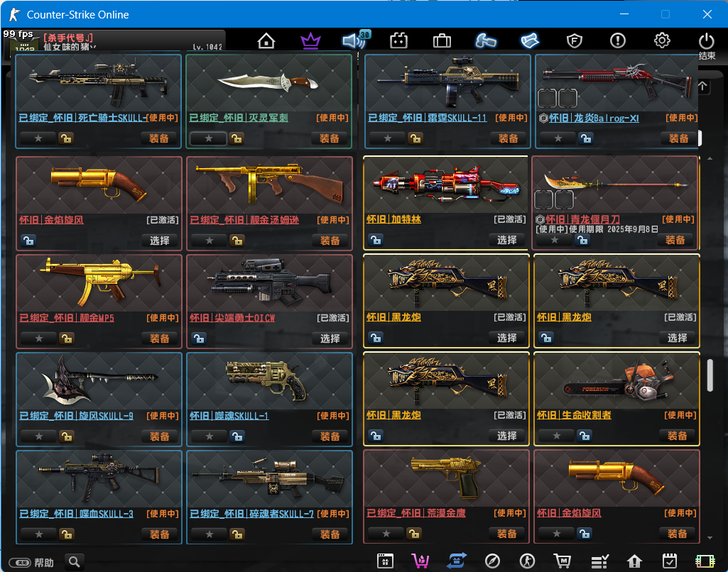Click 选择 button on 怀旧|加特林 card
The height and width of the screenshot is (572, 728).
(x=507, y=240)
